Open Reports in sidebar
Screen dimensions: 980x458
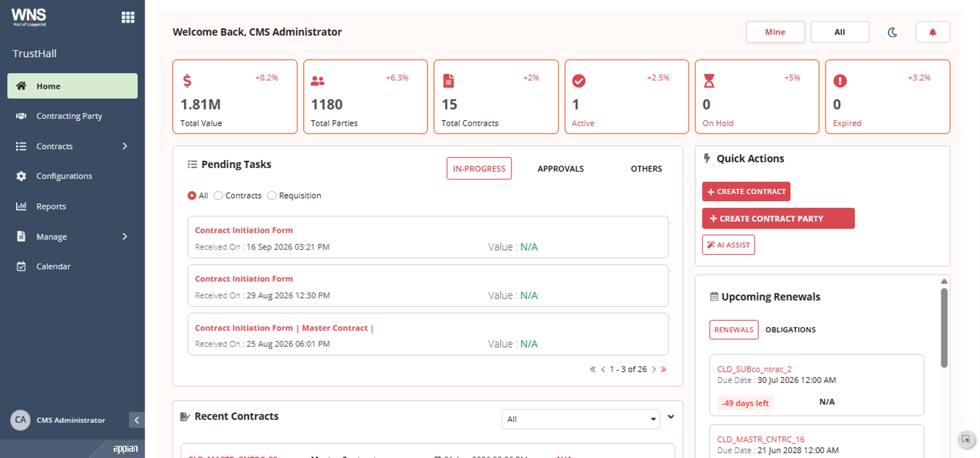coord(72,206)
